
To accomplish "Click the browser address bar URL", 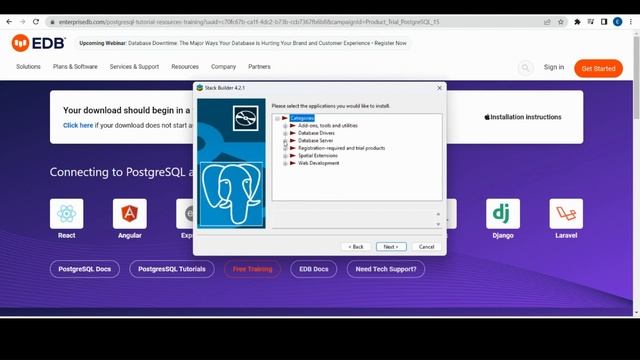I will pyautogui.click(x=249, y=22).
